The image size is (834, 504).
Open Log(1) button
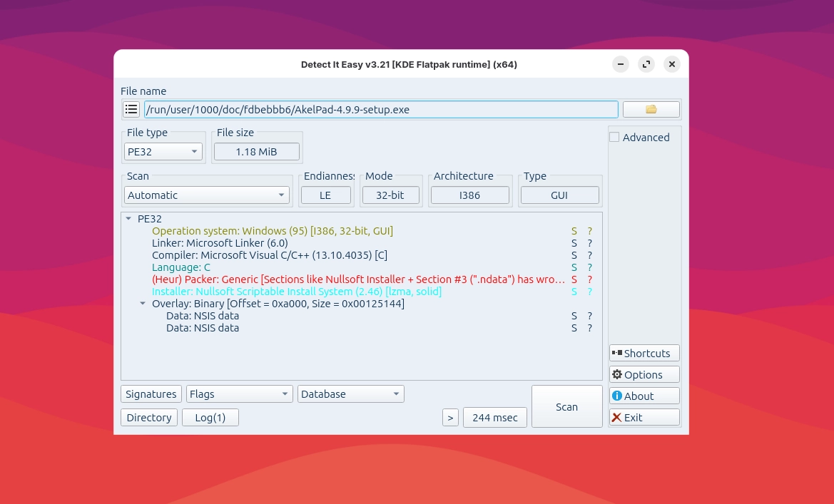point(210,418)
